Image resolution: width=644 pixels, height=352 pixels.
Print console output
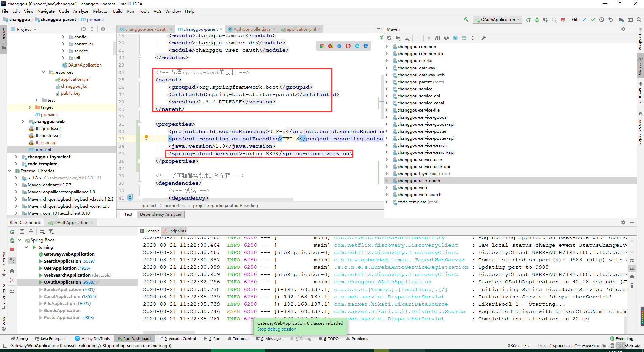coord(632,277)
